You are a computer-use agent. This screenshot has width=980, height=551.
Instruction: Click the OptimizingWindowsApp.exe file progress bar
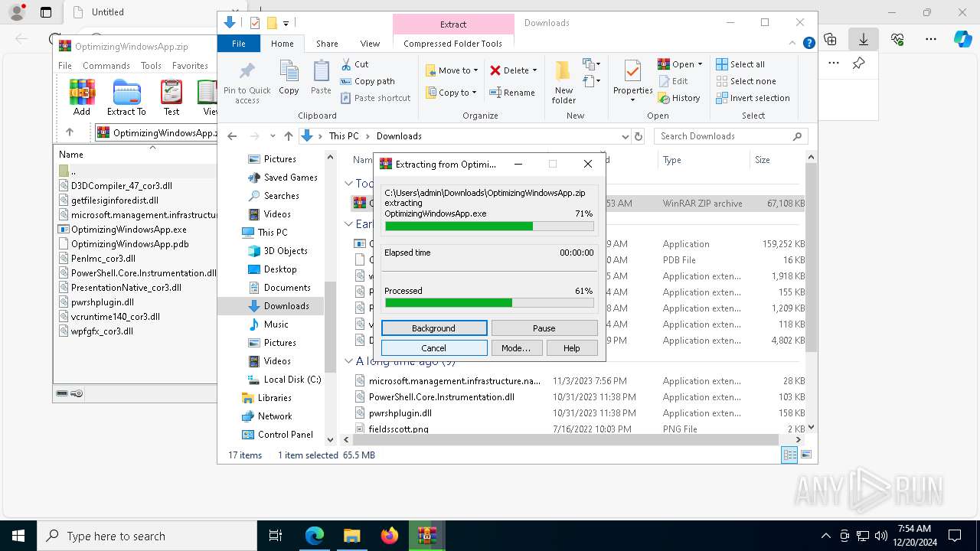coord(489,226)
